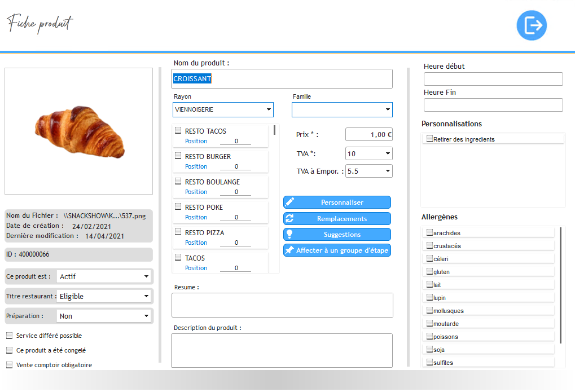
Task: Click the croissant product image
Action: click(x=79, y=130)
